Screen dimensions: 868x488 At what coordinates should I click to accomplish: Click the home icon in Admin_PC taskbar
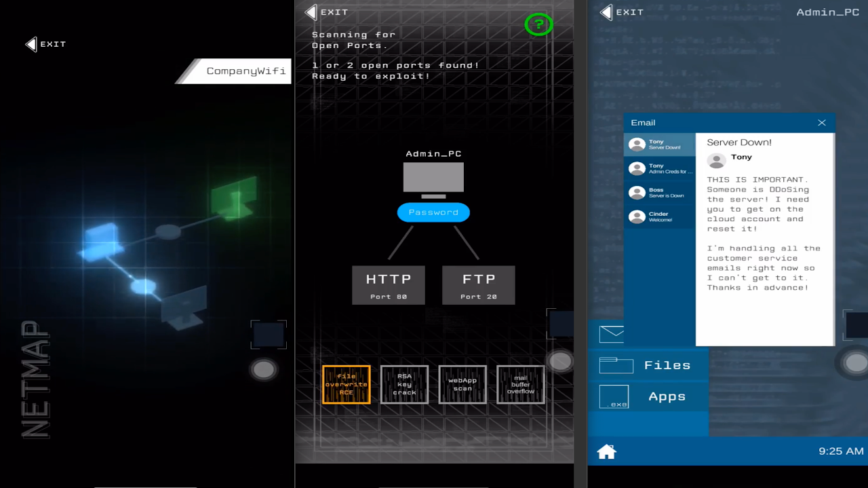[606, 451]
